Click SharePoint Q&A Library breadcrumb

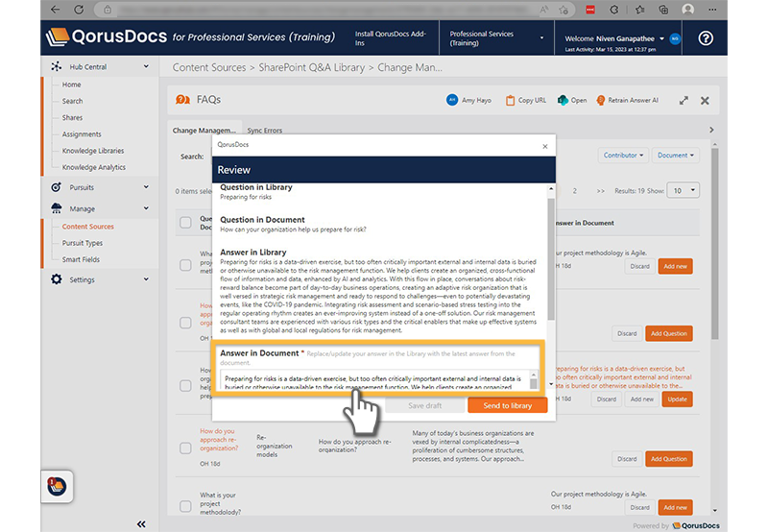[311, 67]
